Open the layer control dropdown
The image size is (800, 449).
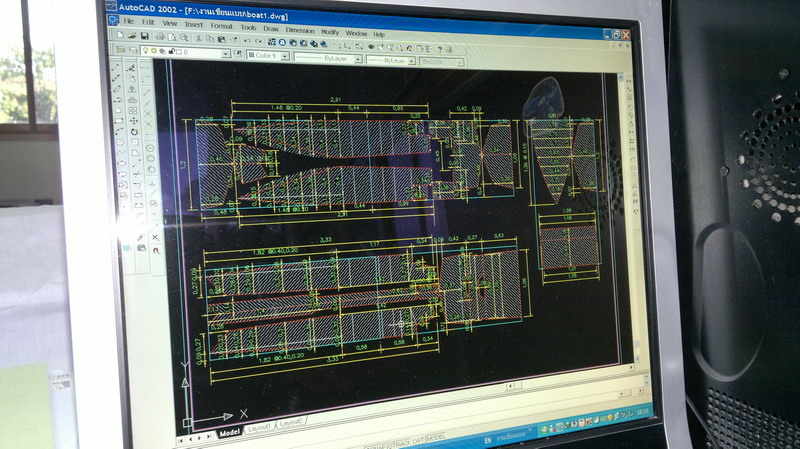[x=226, y=54]
